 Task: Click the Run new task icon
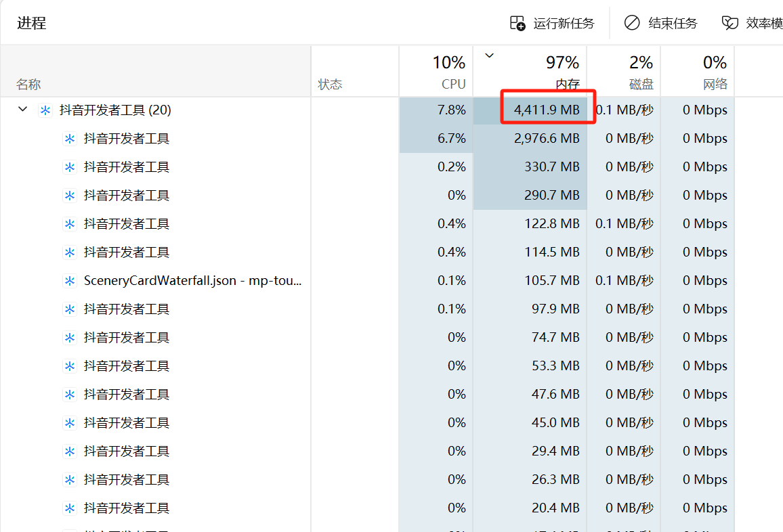(x=517, y=24)
